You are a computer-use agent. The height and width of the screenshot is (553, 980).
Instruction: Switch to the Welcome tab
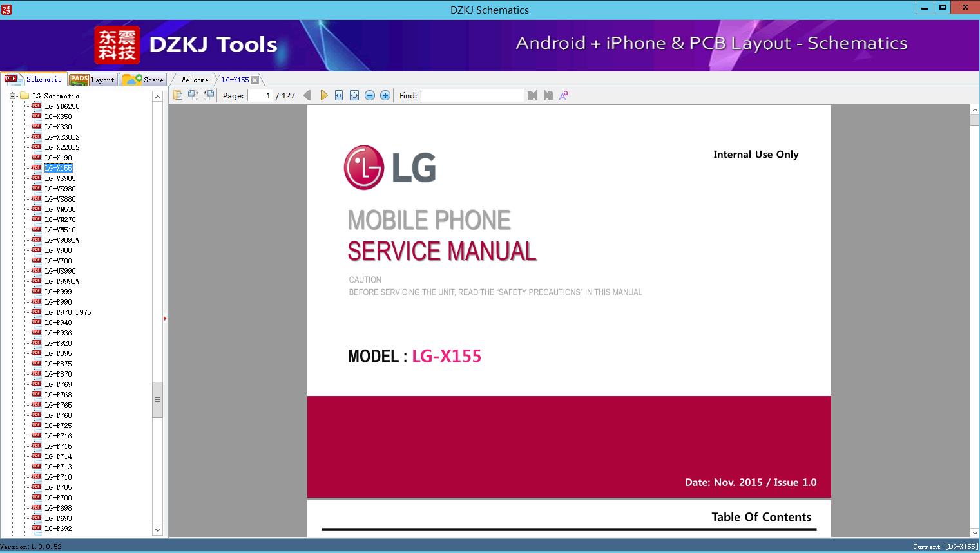(194, 80)
